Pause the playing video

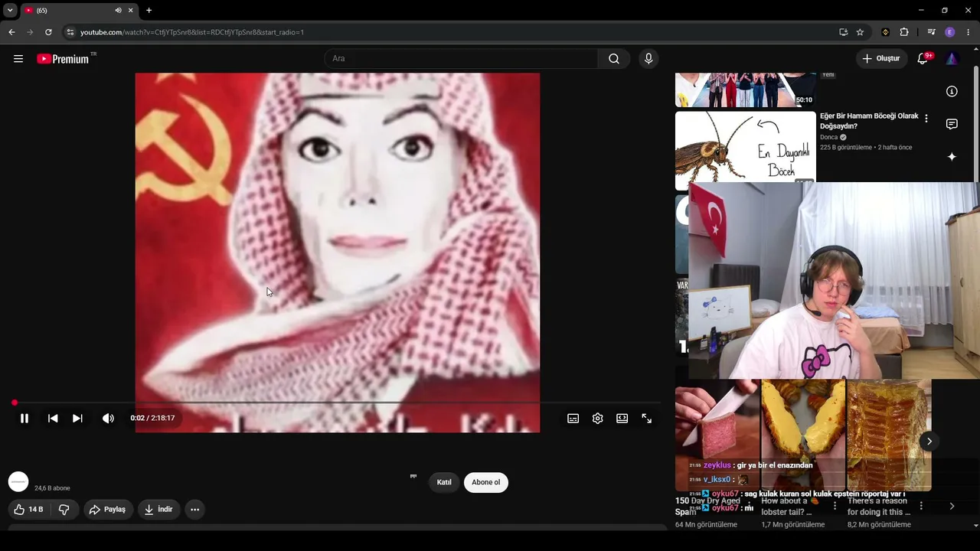click(24, 419)
